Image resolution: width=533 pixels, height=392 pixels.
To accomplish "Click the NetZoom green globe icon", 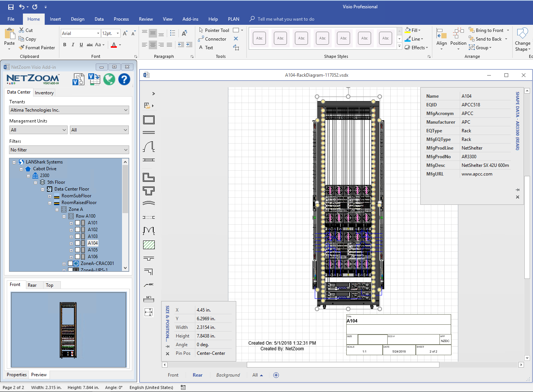I will click(x=109, y=79).
